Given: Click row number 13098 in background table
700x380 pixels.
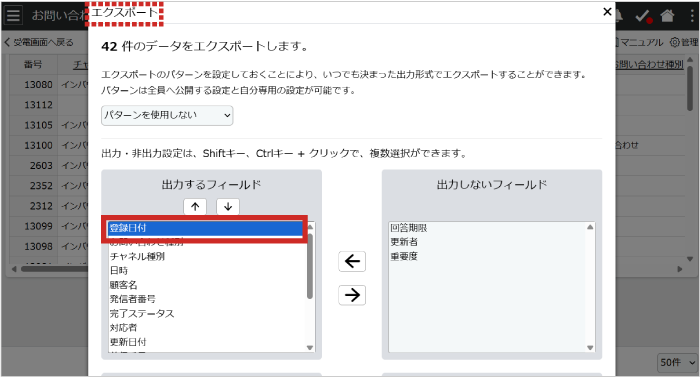Looking at the screenshot, I should 38,246.
